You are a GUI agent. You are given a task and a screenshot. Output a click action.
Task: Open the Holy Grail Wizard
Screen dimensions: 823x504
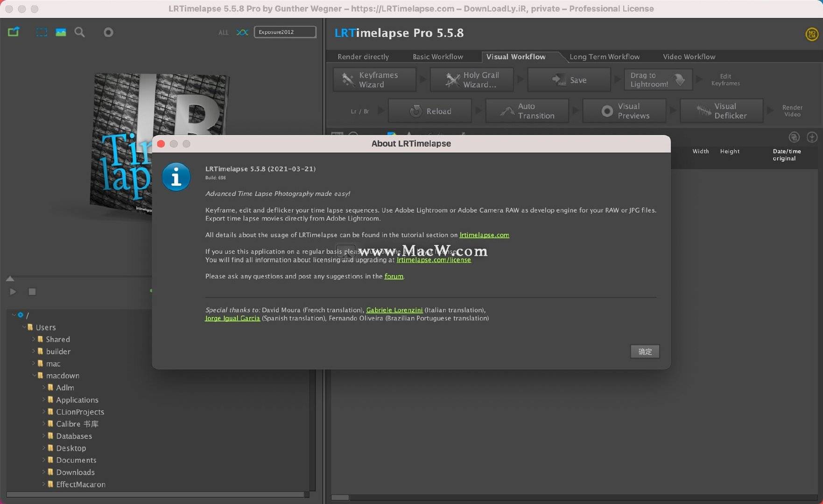(x=471, y=80)
